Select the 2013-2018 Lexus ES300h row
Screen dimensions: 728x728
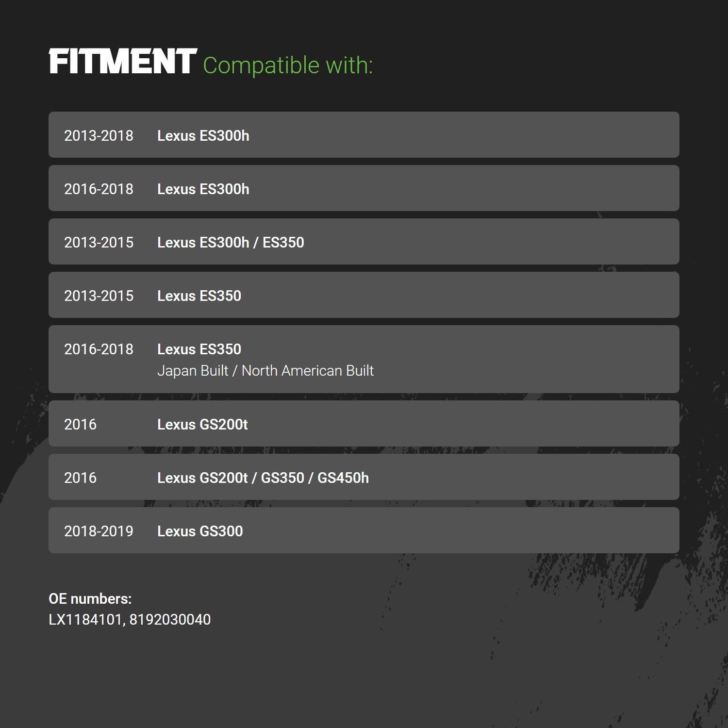[364, 134]
